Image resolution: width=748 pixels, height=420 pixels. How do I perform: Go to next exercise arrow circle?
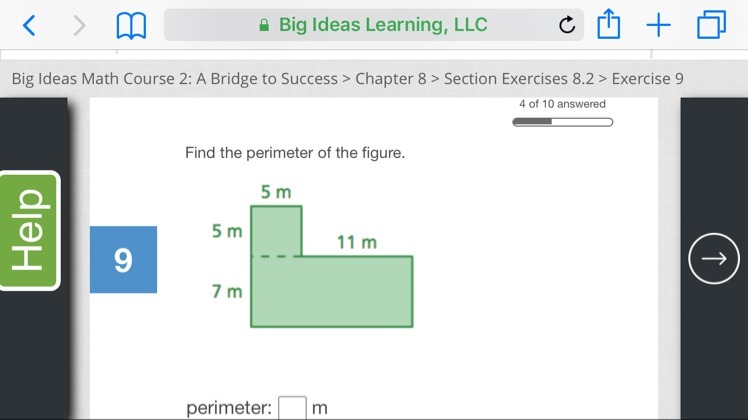[714, 259]
